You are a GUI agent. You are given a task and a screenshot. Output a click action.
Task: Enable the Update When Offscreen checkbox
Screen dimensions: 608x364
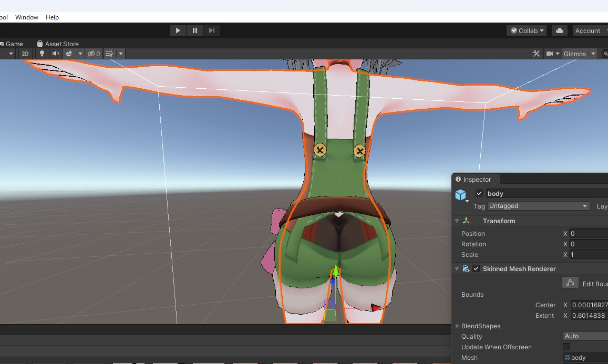[x=566, y=347]
